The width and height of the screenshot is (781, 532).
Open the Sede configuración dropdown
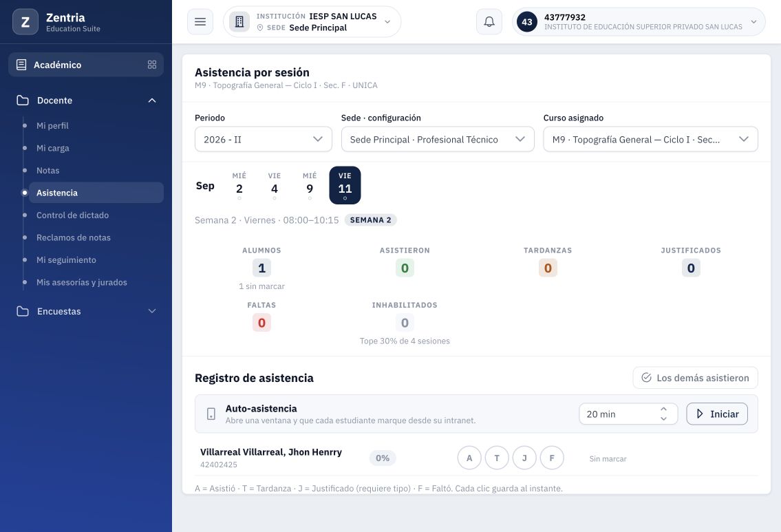(438, 140)
